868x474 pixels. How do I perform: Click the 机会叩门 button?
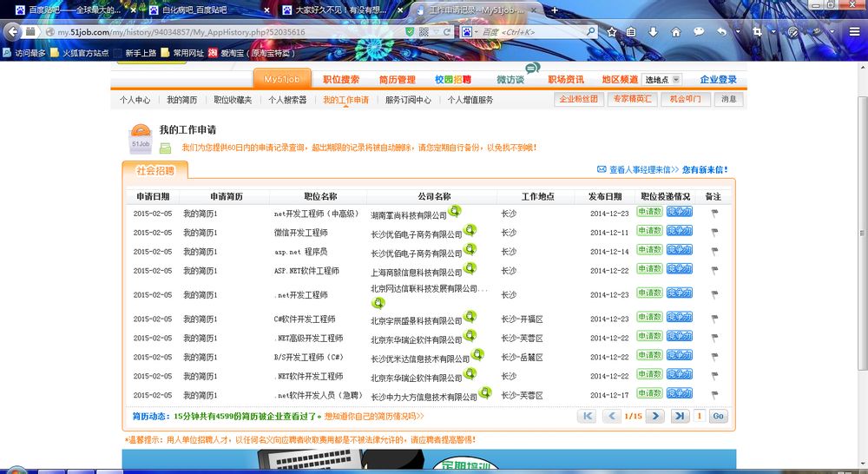(x=686, y=99)
